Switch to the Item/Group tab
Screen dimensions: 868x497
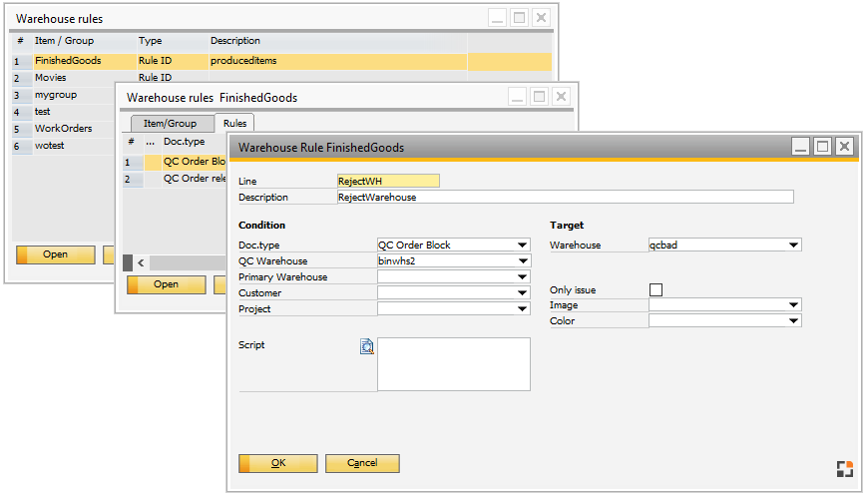[x=170, y=124]
